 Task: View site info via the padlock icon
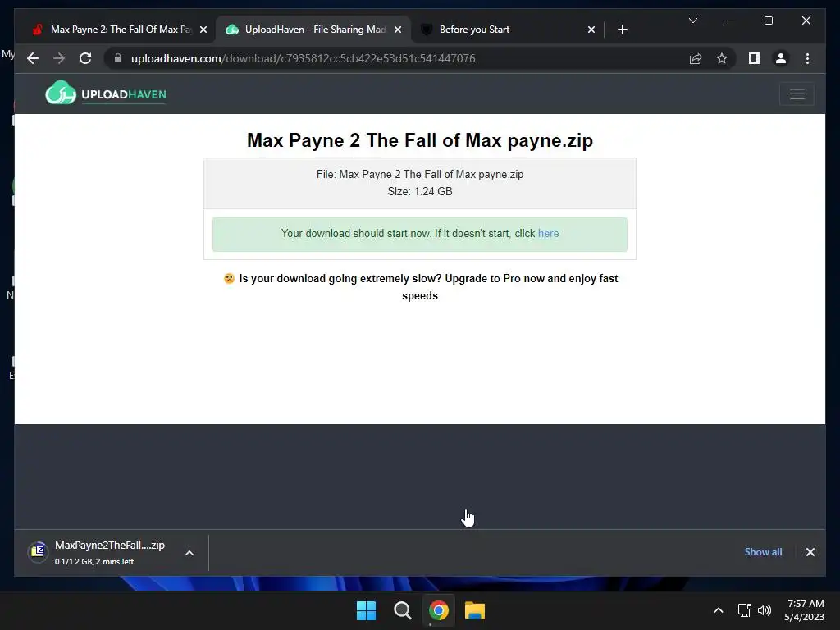pyautogui.click(x=118, y=58)
